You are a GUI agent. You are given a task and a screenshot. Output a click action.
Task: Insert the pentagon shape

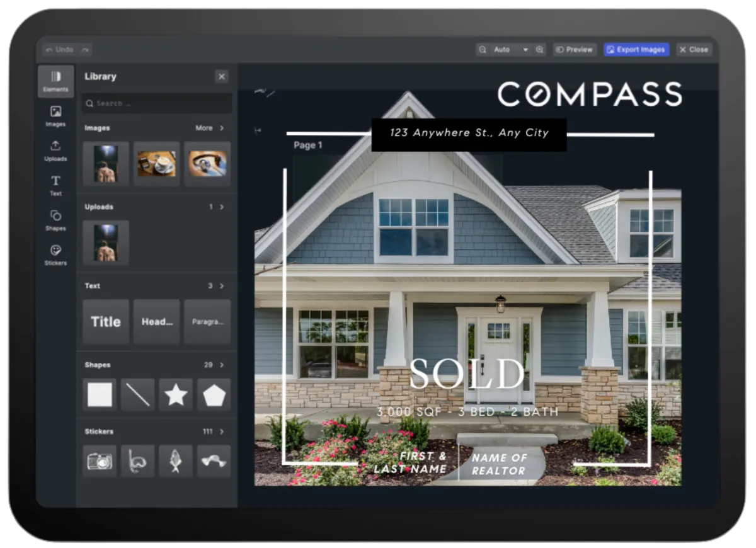coord(214,395)
